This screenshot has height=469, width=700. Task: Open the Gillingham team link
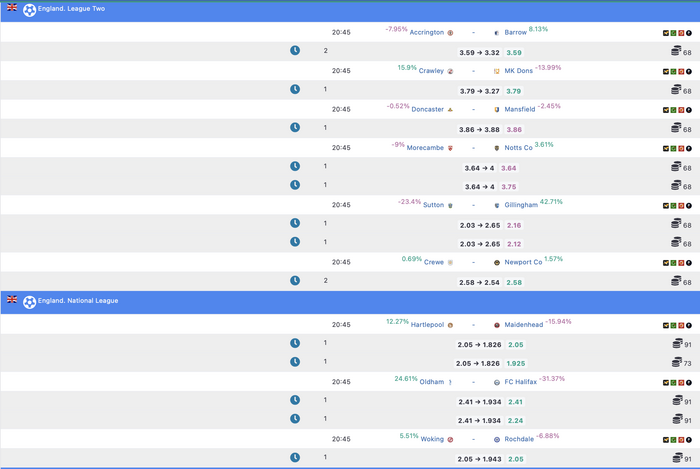(521, 205)
